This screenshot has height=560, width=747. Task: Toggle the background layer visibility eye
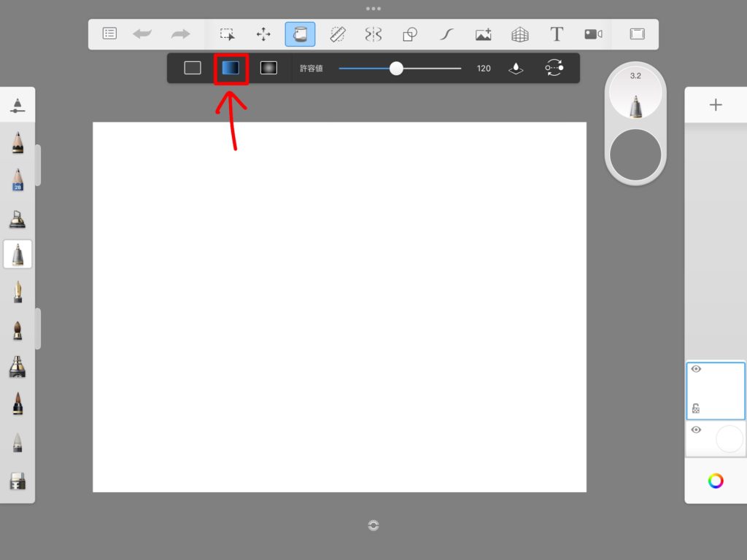[x=696, y=430]
